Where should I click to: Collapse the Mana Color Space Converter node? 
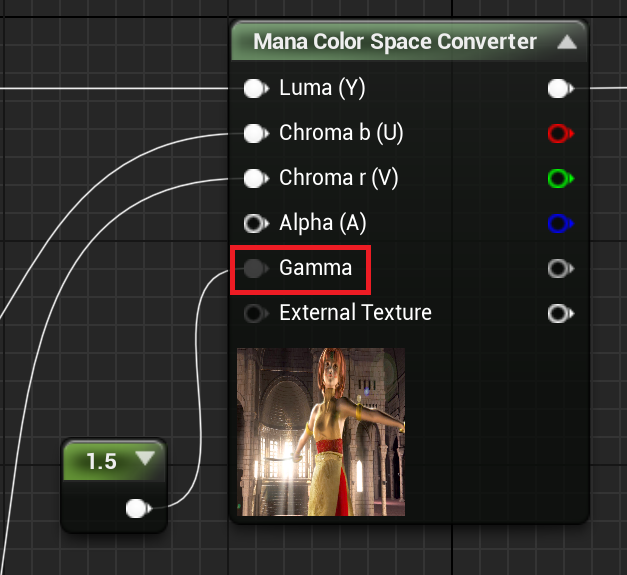(x=567, y=42)
